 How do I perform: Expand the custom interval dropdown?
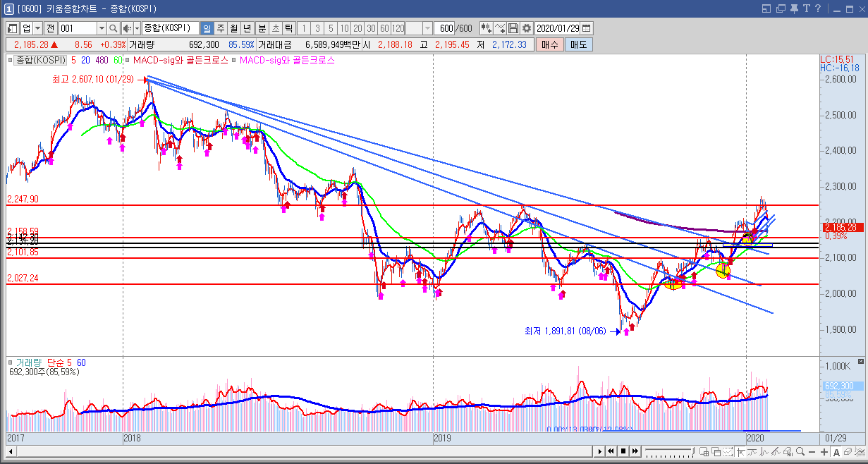[428, 28]
